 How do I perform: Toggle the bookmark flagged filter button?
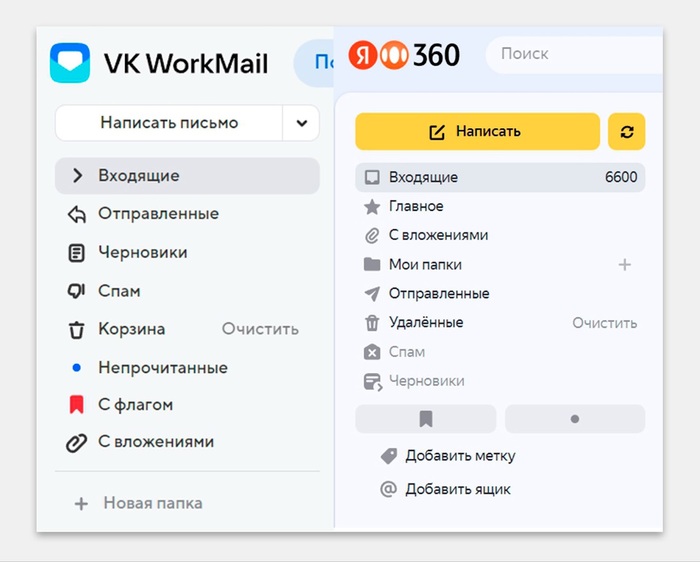click(426, 419)
